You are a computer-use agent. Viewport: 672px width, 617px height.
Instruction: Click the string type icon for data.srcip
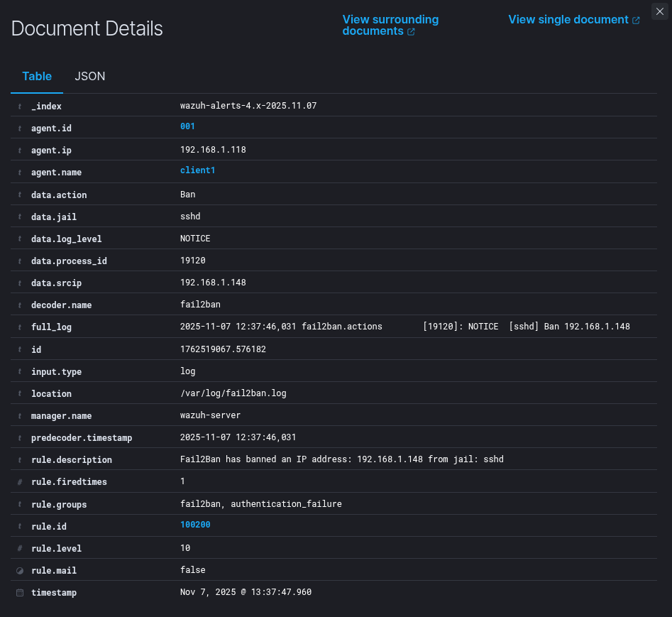[20, 283]
